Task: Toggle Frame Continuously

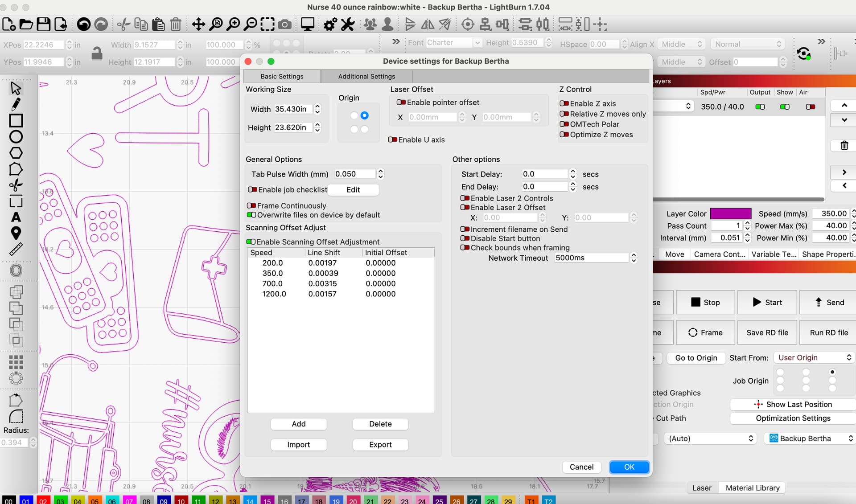Action: tap(251, 205)
